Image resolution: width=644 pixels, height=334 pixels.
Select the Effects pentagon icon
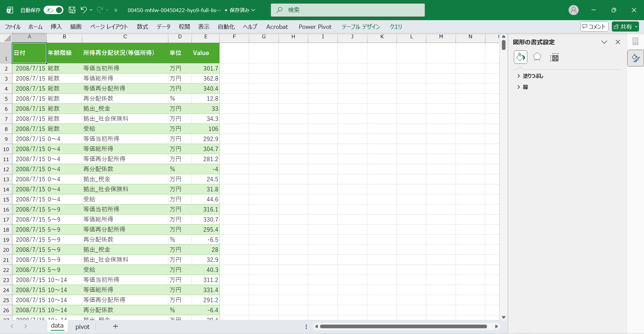pyautogui.click(x=537, y=57)
